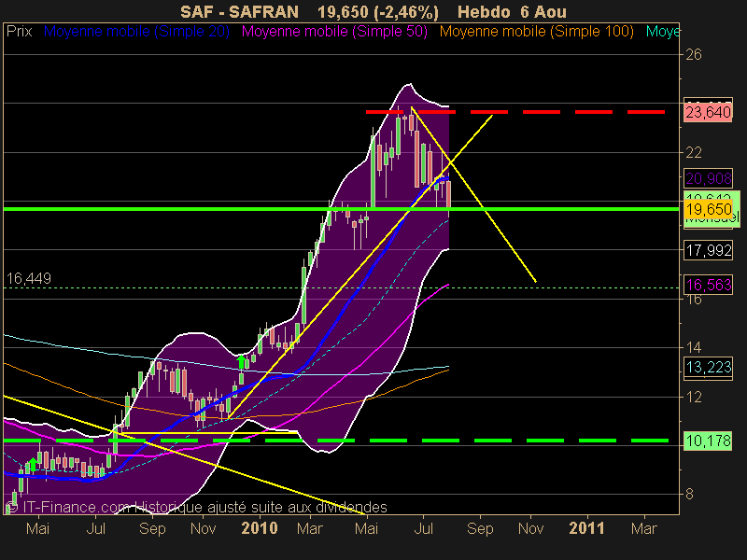Click the 2011 label on the time axis
This screenshot has height=560, width=747.
tap(586, 528)
